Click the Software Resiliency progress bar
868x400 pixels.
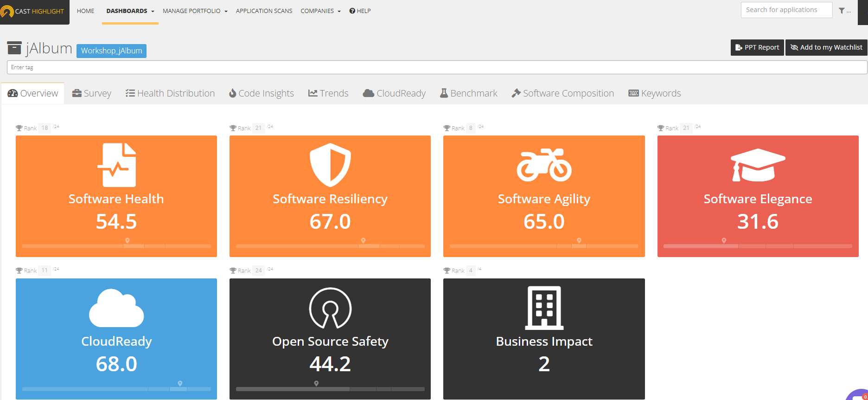click(330, 246)
